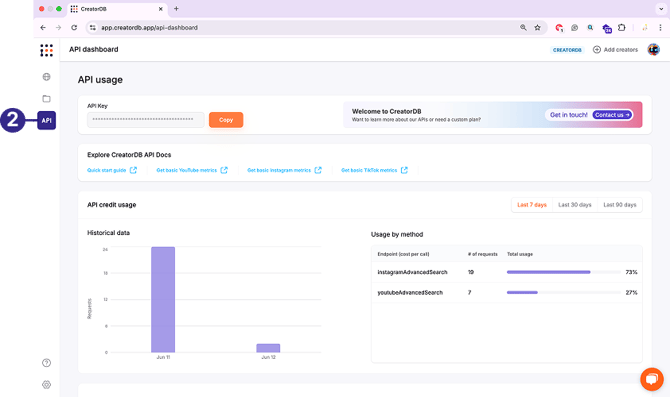Click the '# of requests' column header
Screen dimensions: 670x397
pos(483,254)
